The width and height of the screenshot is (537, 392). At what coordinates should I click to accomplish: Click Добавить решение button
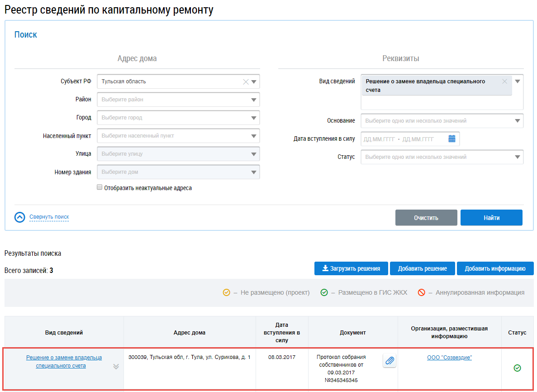(x=422, y=268)
